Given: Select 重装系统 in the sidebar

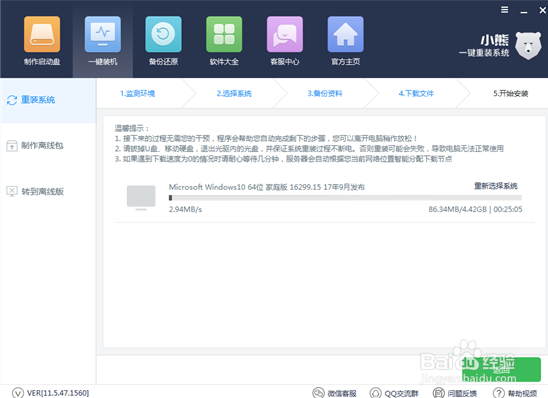Looking at the screenshot, I should 48,100.
